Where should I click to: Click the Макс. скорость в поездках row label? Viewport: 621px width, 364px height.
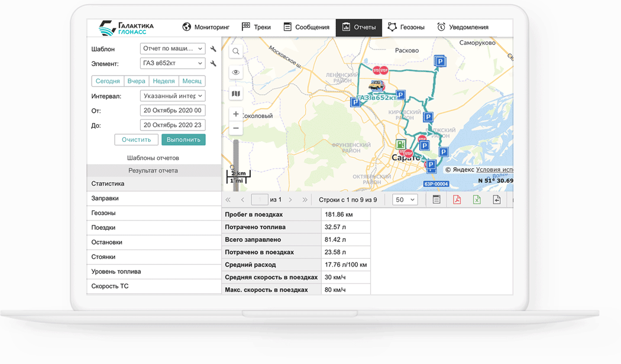[x=266, y=290]
